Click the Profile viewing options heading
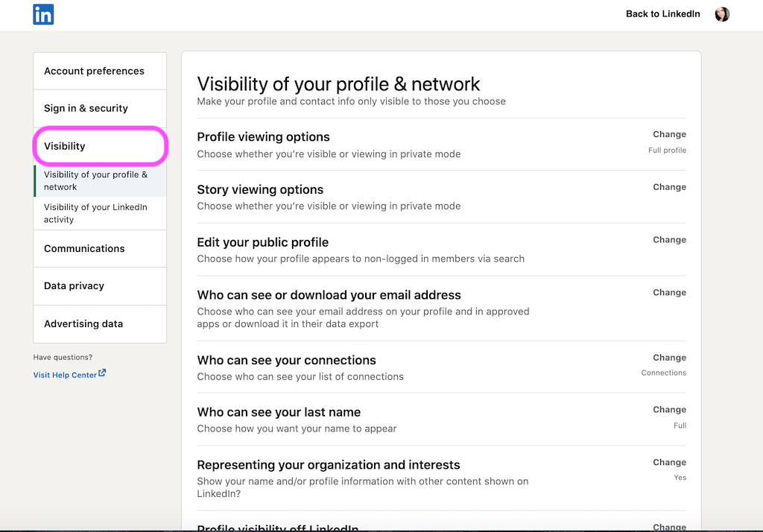Viewport: 763px width, 532px height. pyautogui.click(x=263, y=137)
